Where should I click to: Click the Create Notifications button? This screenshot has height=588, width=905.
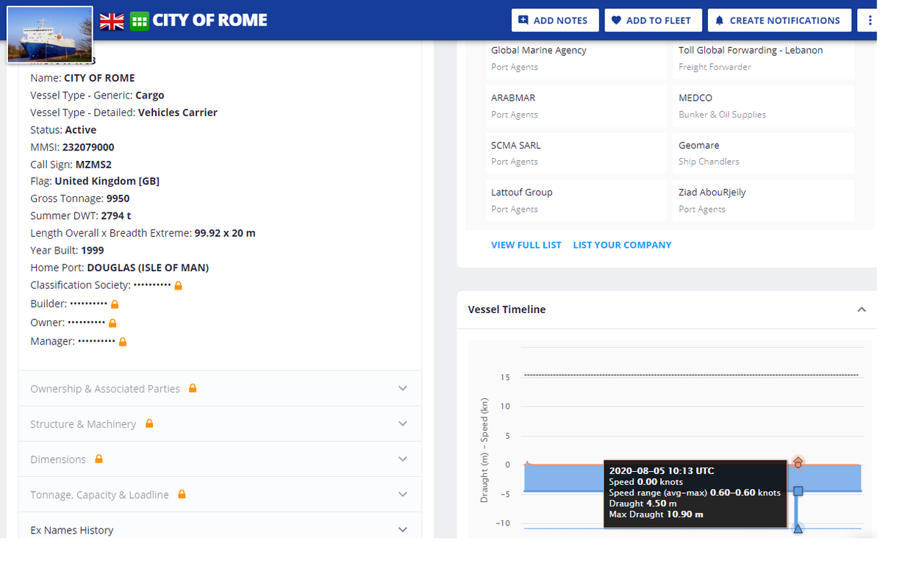(779, 21)
